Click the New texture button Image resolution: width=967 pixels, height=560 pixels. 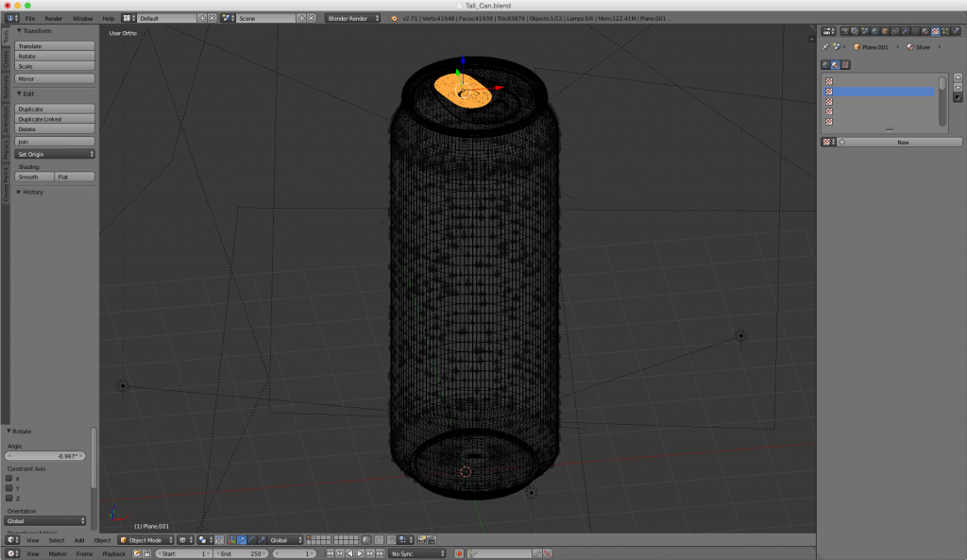[x=902, y=142]
